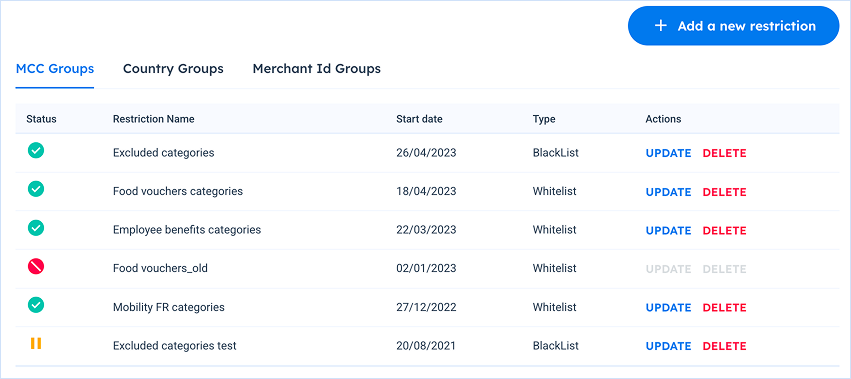The image size is (851, 379).
Task: Update the Excluded categories restriction
Action: tap(668, 153)
